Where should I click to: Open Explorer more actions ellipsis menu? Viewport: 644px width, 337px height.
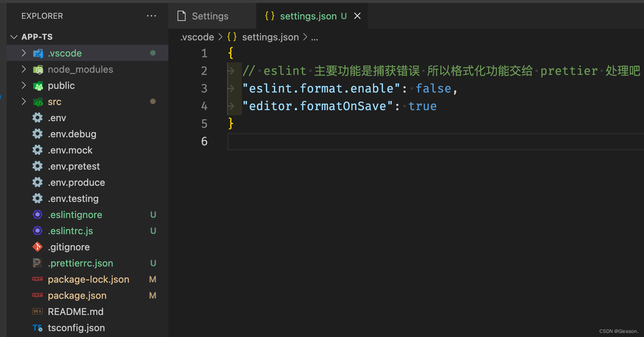click(151, 16)
